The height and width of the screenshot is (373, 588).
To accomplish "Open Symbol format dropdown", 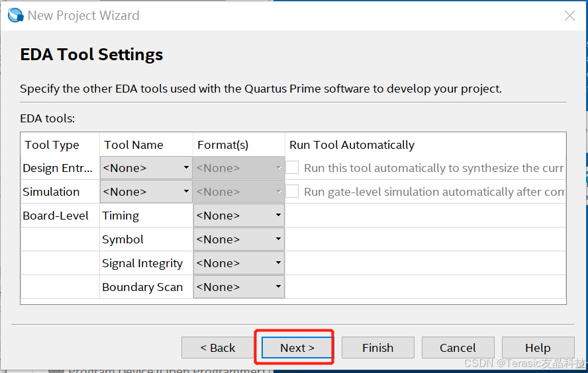I will point(239,239).
